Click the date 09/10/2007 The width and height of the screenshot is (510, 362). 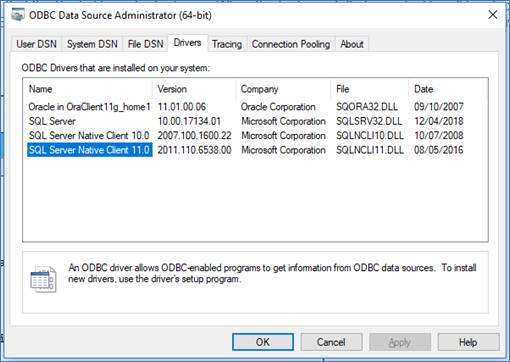439,107
